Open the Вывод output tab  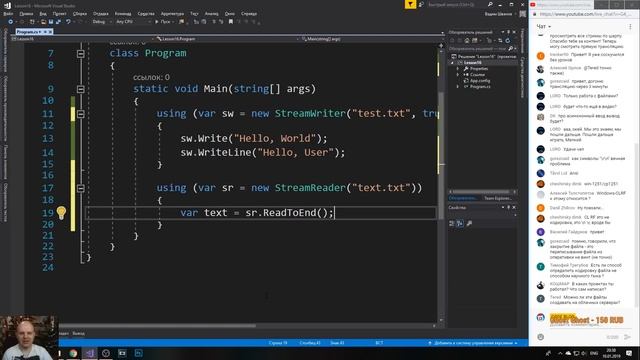pos(78,333)
